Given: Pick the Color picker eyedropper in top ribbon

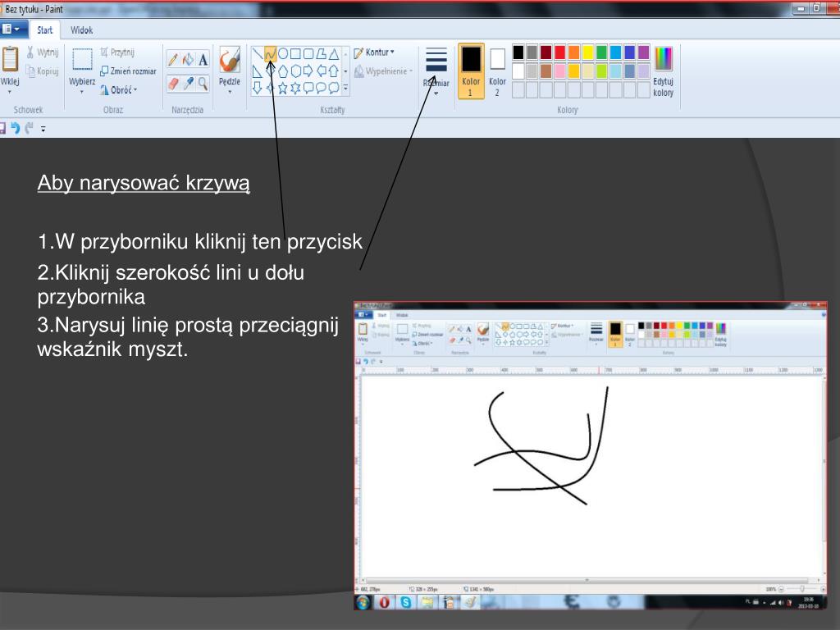Looking at the screenshot, I should [x=188, y=83].
